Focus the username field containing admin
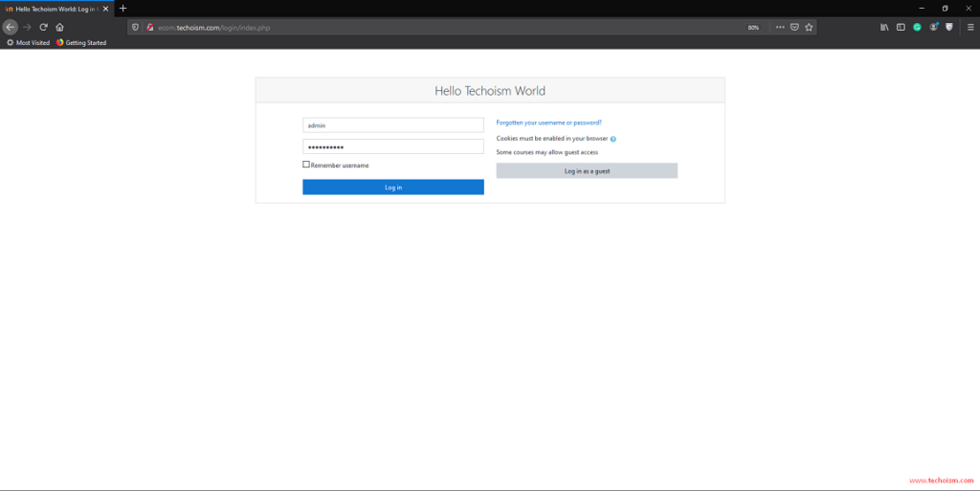The image size is (980, 491). tap(393, 125)
